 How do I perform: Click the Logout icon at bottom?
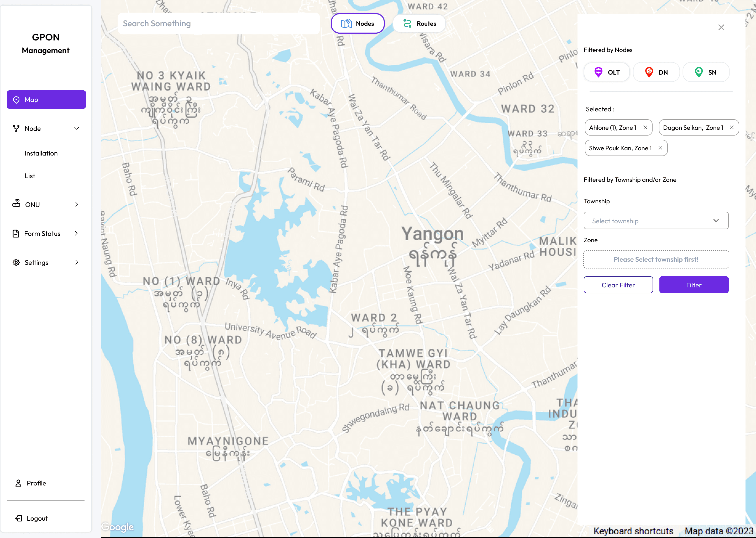click(x=19, y=518)
